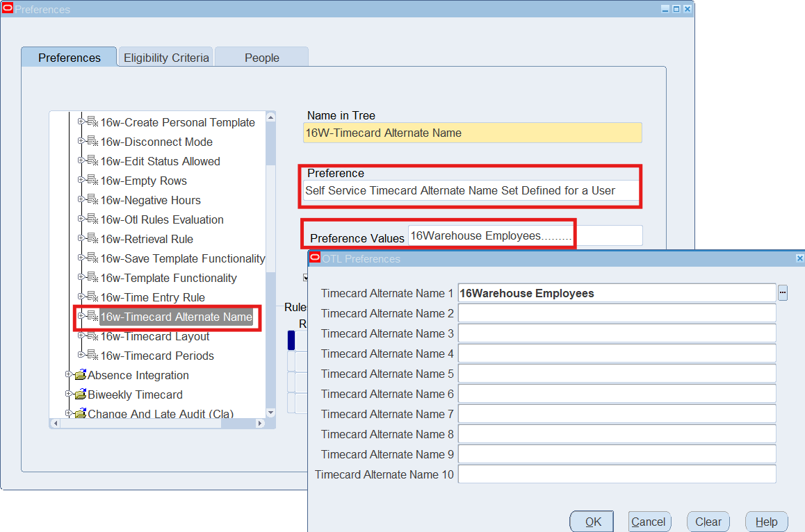Image resolution: width=805 pixels, height=532 pixels.
Task: Expand the 16w-Timecard Periods node
Action: (81, 356)
